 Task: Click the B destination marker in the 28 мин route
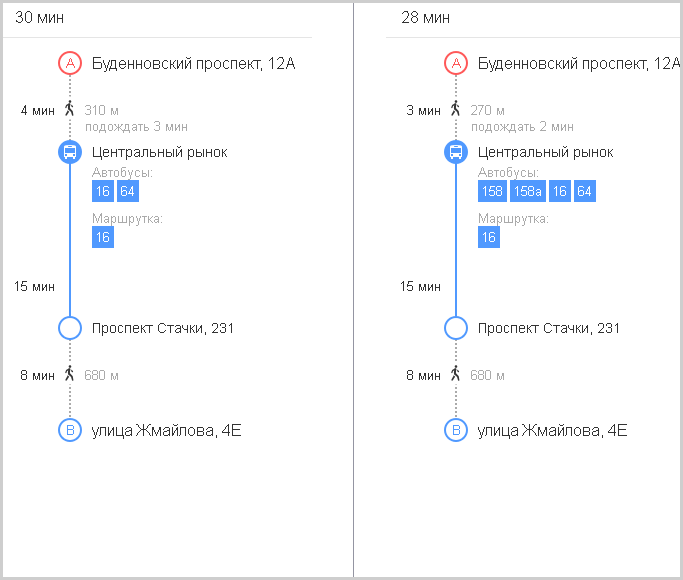tap(456, 430)
